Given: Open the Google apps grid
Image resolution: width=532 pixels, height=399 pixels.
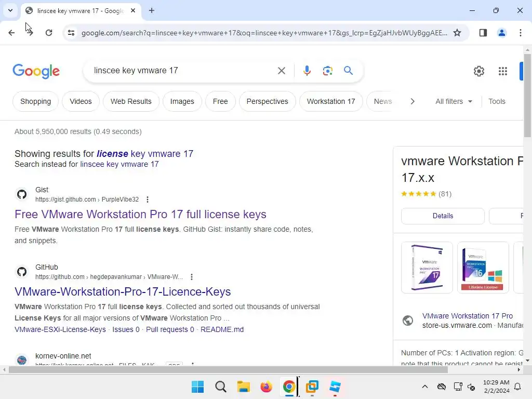Looking at the screenshot, I should click(x=502, y=71).
